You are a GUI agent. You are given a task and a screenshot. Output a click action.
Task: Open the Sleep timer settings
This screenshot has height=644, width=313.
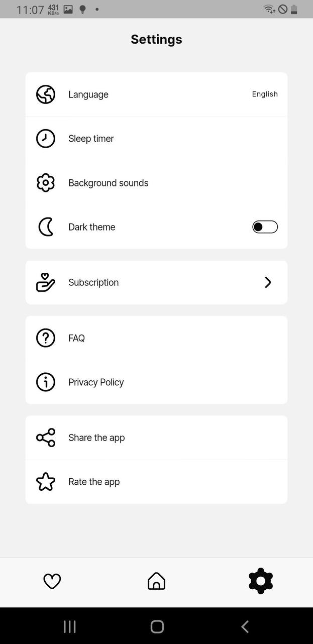point(156,138)
